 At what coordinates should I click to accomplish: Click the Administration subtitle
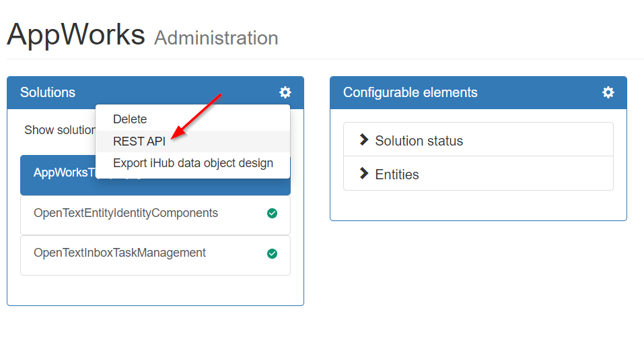pyautogui.click(x=216, y=38)
